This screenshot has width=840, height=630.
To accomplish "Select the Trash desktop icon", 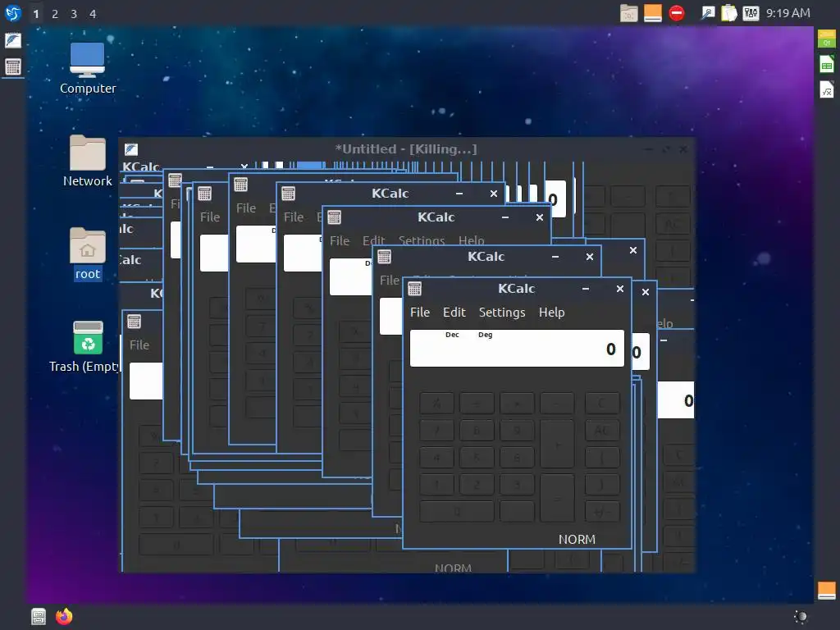I will (x=87, y=347).
